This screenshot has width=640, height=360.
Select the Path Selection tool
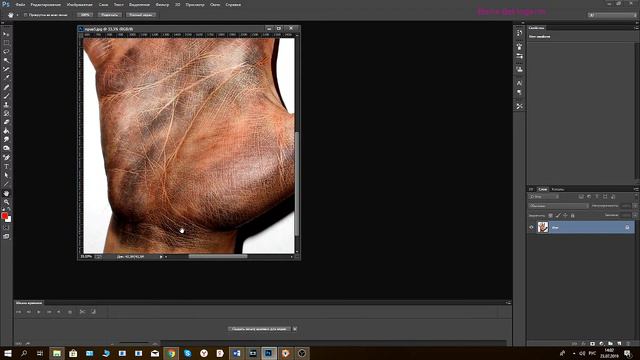(x=6, y=175)
